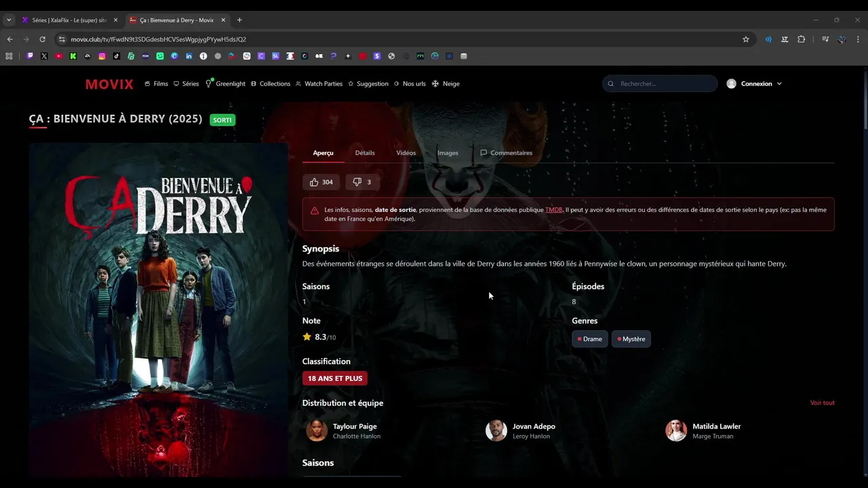Click the Voir tout link
The image size is (868, 488).
click(823, 403)
